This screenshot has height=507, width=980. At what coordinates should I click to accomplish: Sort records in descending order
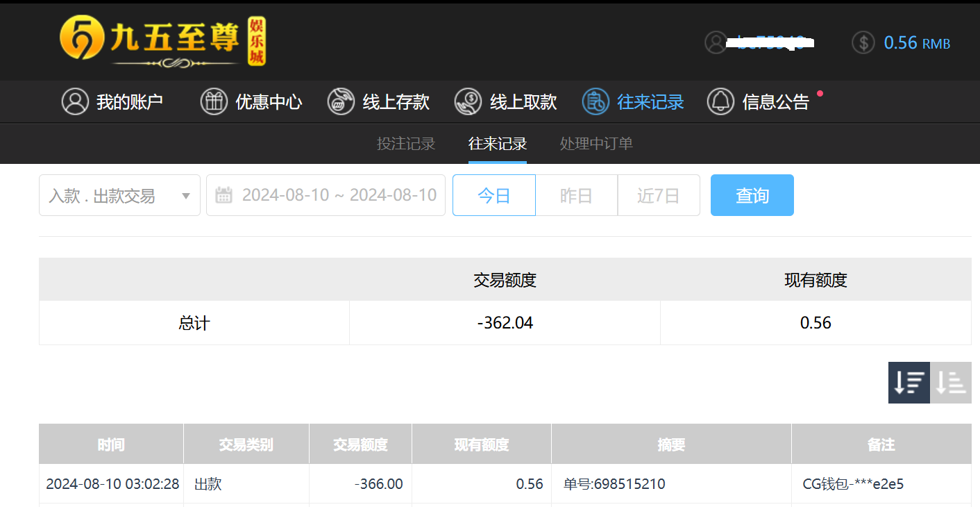(909, 383)
